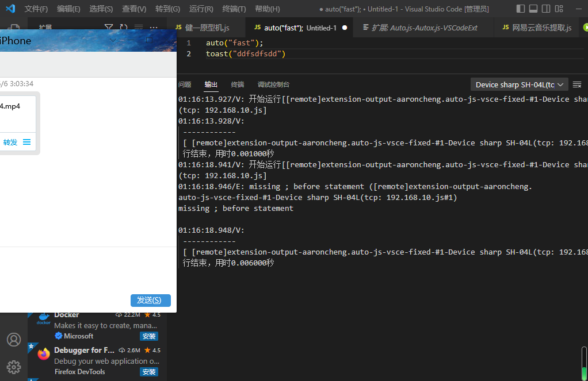588x381 pixels.
Task: Select the auto("fast"); Untitled-1 tab
Action: (299, 28)
